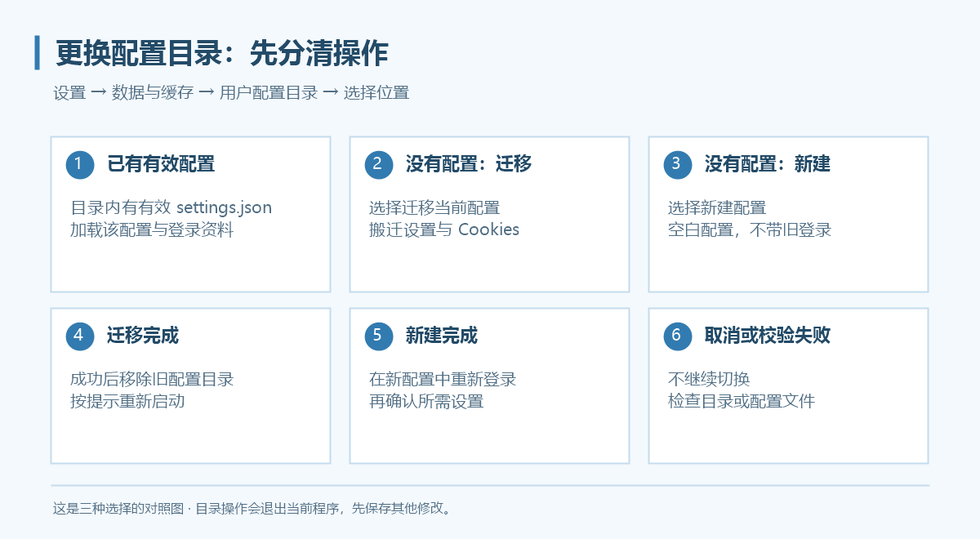Click the path text 设置 → 数据与缓存 → 用户配置目录 → 选择位置
This screenshot has height=539, width=980.
[x=231, y=92]
